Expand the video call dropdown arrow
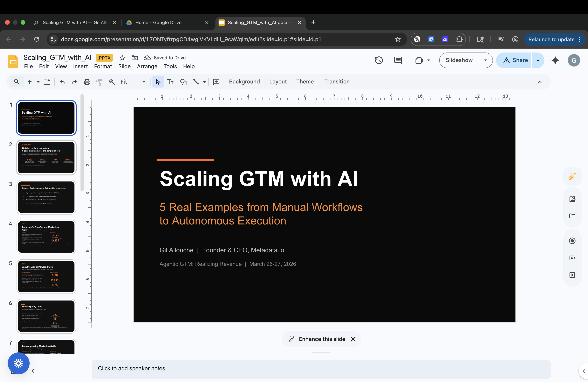588x382 pixels. pyautogui.click(x=429, y=60)
